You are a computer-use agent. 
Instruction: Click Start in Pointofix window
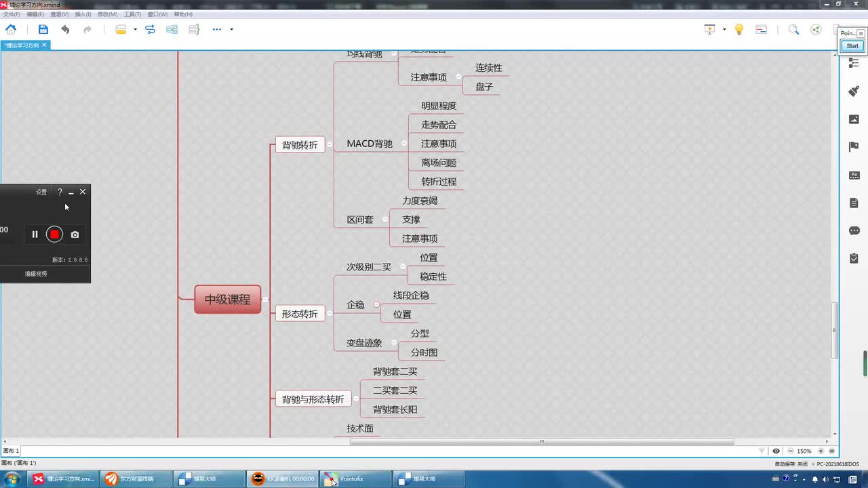coord(852,46)
